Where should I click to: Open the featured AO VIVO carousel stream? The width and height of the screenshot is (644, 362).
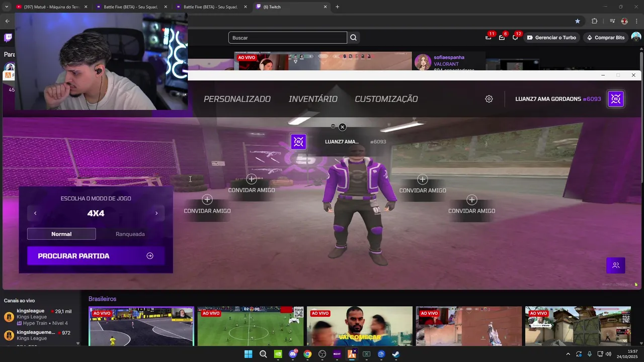tap(323, 61)
